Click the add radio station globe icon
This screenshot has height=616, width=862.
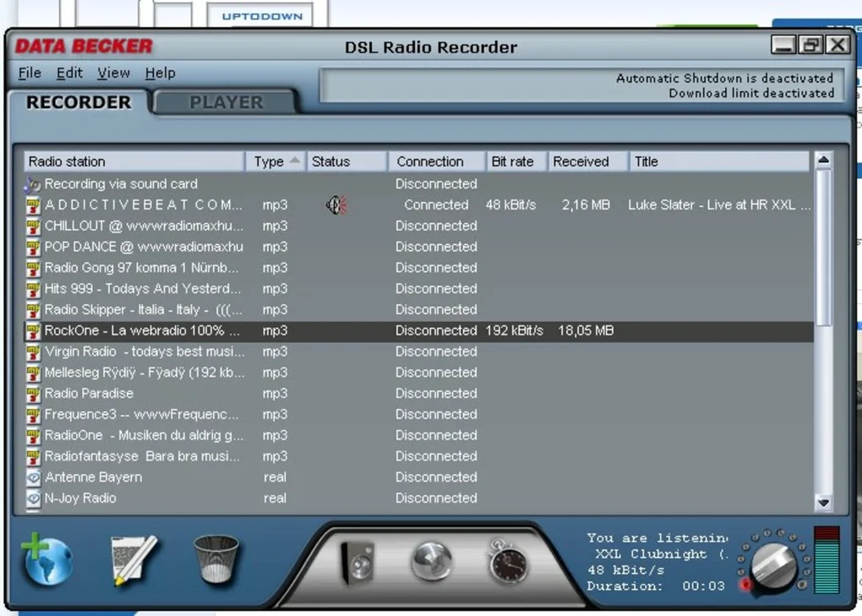coord(46,559)
